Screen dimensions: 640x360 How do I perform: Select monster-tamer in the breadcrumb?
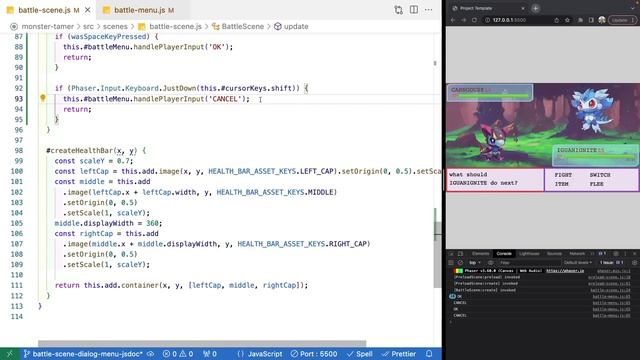(47, 26)
